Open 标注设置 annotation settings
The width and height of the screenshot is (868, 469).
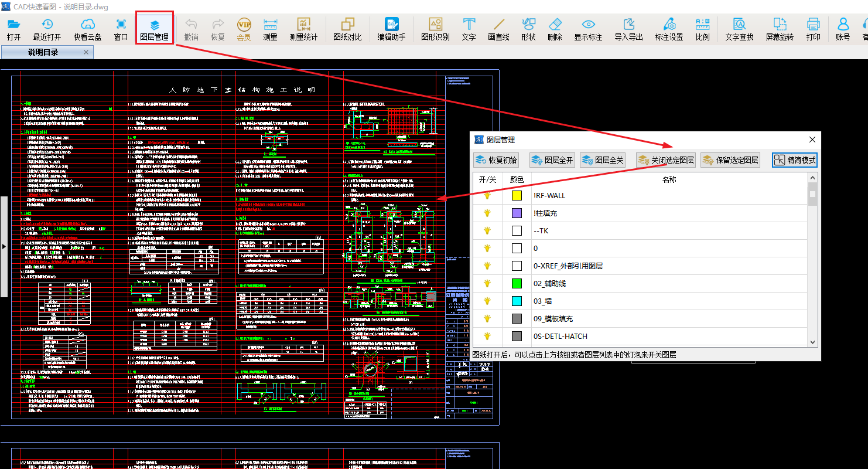[669, 29]
